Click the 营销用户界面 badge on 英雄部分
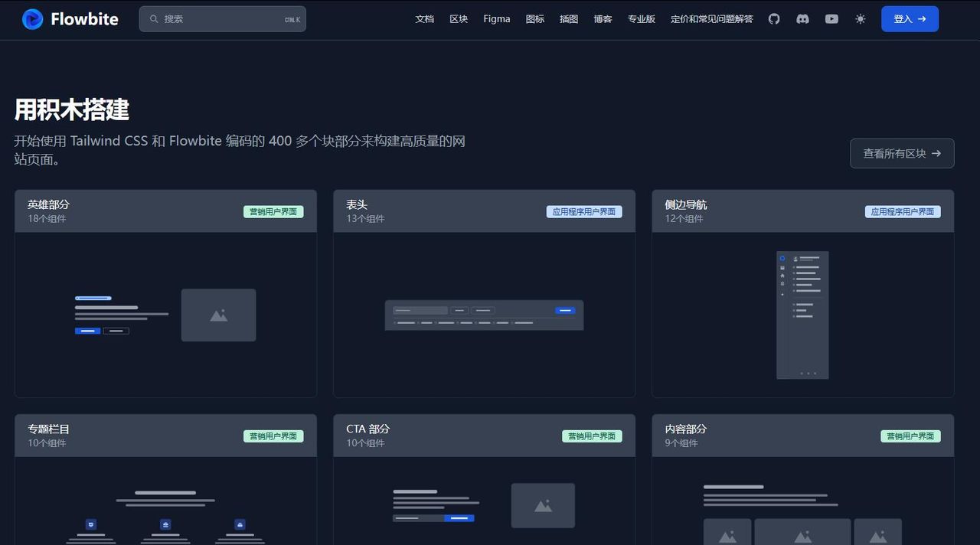This screenshot has width=980, height=545. point(273,211)
